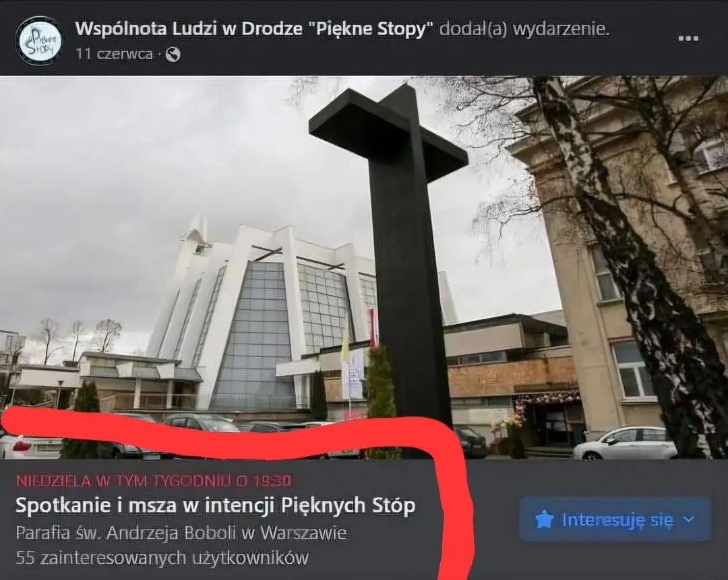728x580 pixels.
Task: Click the event date Niedziela w tym tygodniu
Action: [154, 480]
